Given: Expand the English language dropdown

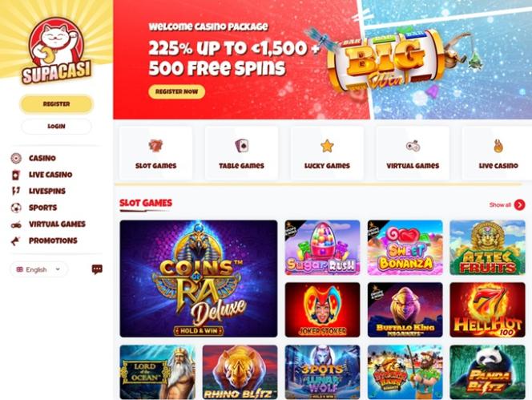Looking at the screenshot, I should point(38,269).
